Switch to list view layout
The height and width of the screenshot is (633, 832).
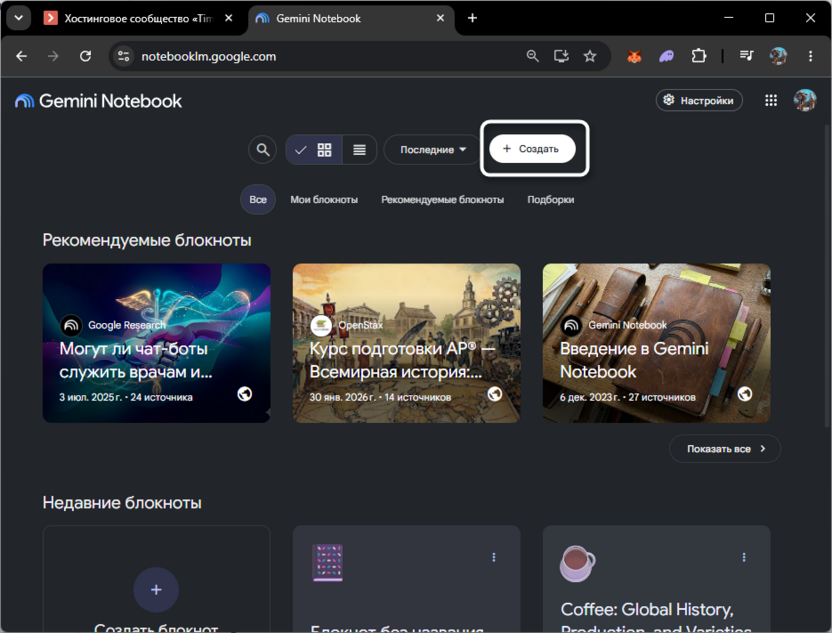tap(359, 150)
